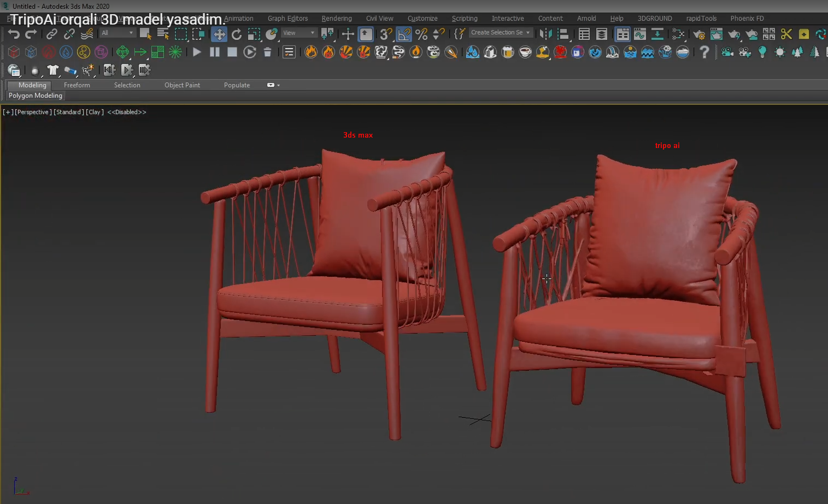Toggle Spinner Snap button
This screenshot has width=828, height=504.
438,34
